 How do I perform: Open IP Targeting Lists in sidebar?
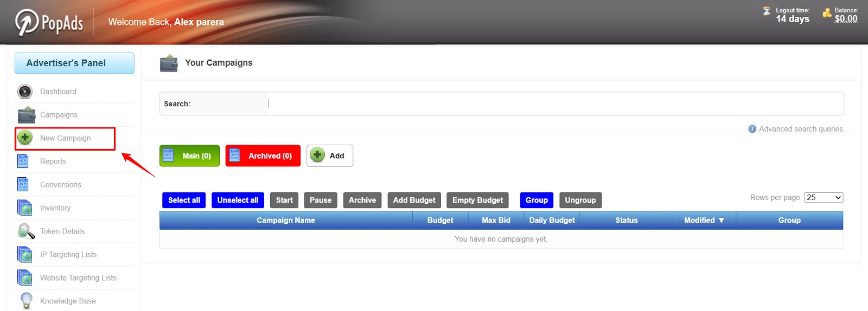tap(68, 255)
